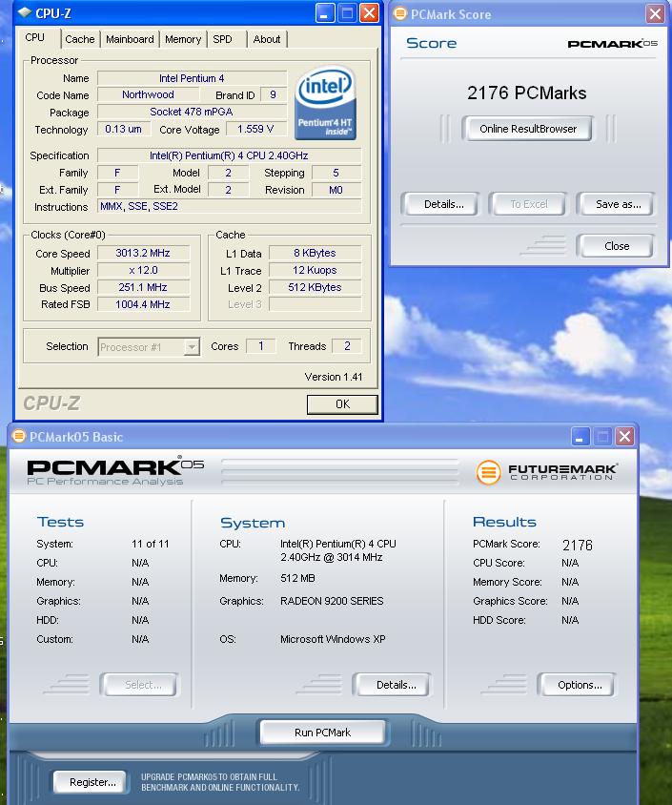Click the Intel Pentium 4 HT logo
The height and width of the screenshot is (805, 672).
tap(325, 103)
